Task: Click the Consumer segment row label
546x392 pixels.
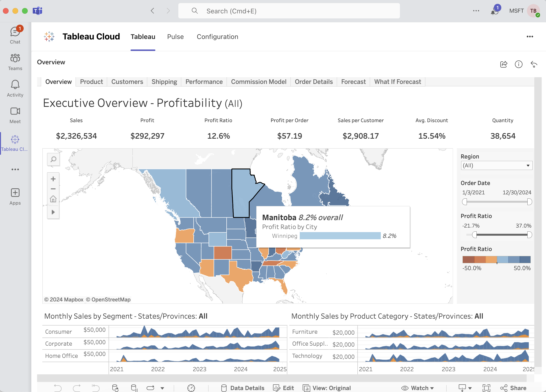Action: [x=59, y=332]
